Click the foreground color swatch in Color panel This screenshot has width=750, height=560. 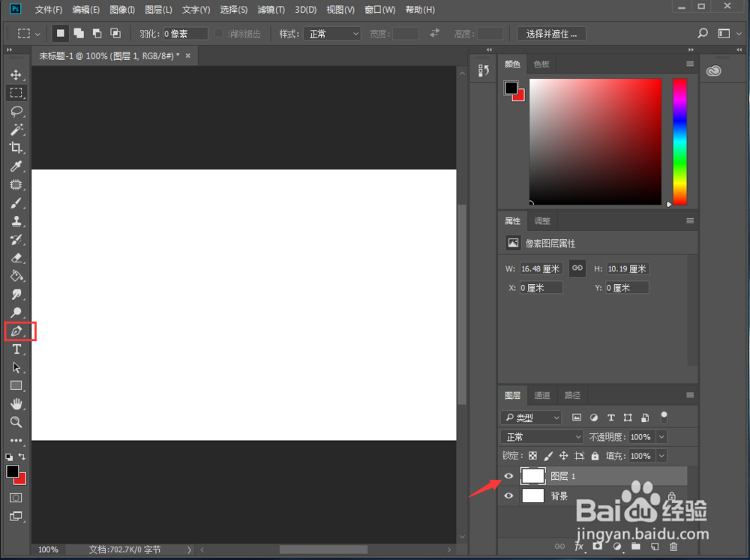click(x=511, y=88)
